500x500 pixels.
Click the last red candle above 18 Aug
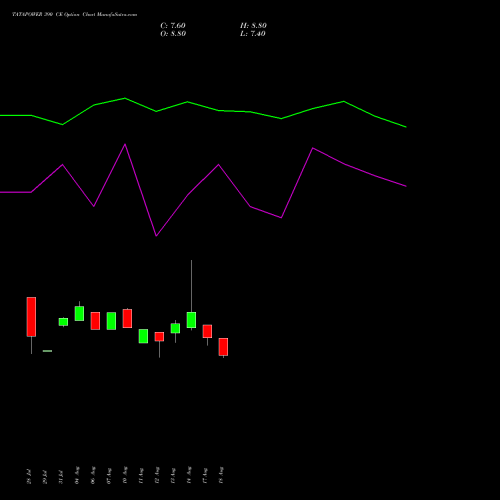223,347
